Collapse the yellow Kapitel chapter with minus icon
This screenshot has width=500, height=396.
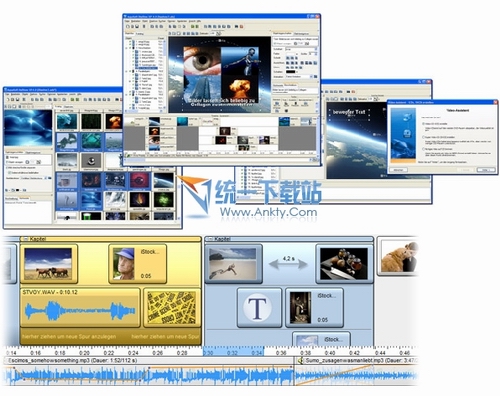point(25,239)
